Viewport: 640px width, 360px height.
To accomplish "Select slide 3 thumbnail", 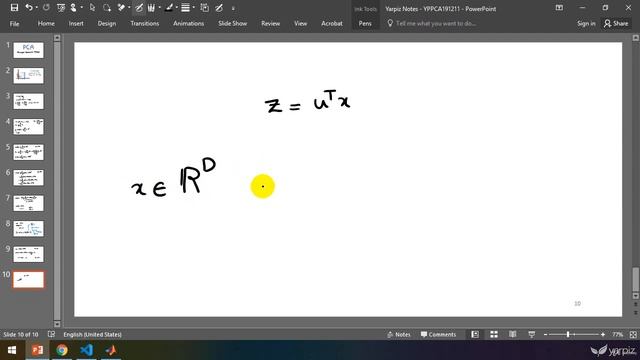I will click(x=28, y=101).
